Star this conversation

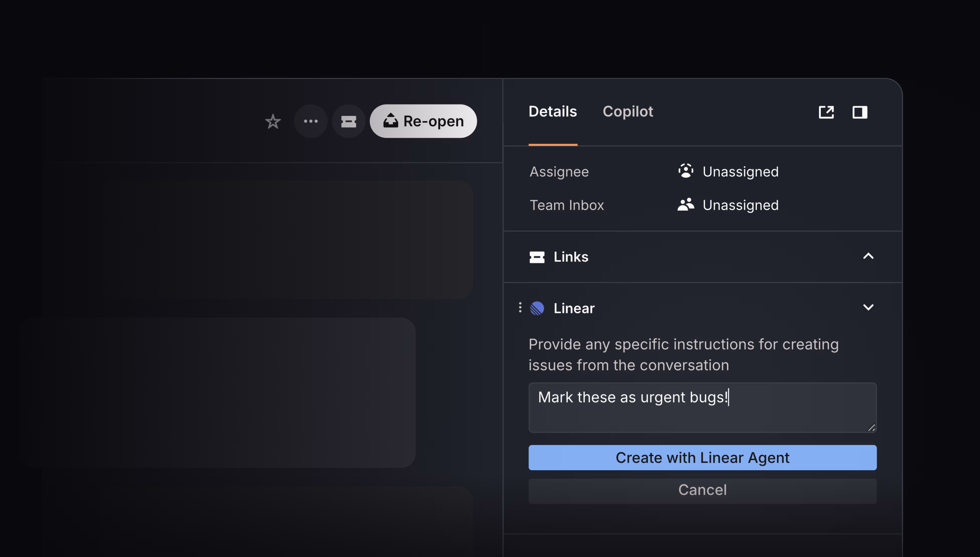pos(273,121)
